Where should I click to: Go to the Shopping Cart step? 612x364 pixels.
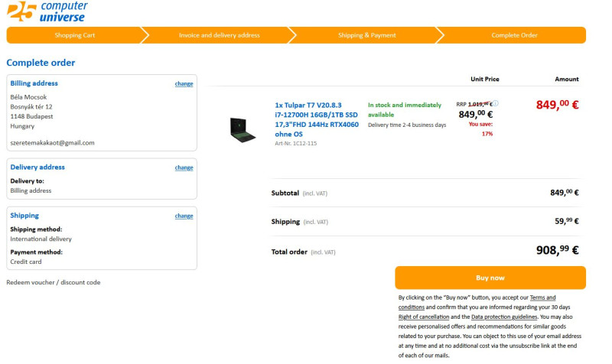pos(74,35)
